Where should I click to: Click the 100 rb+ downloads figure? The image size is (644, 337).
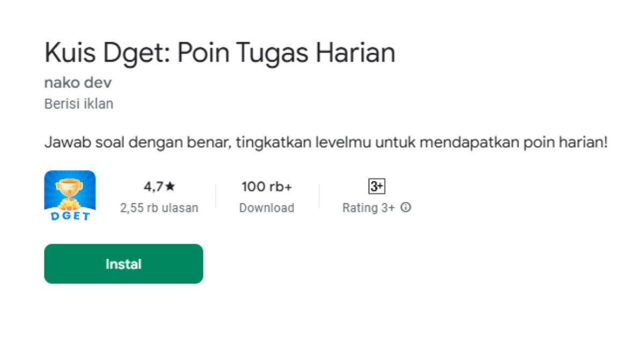click(267, 187)
